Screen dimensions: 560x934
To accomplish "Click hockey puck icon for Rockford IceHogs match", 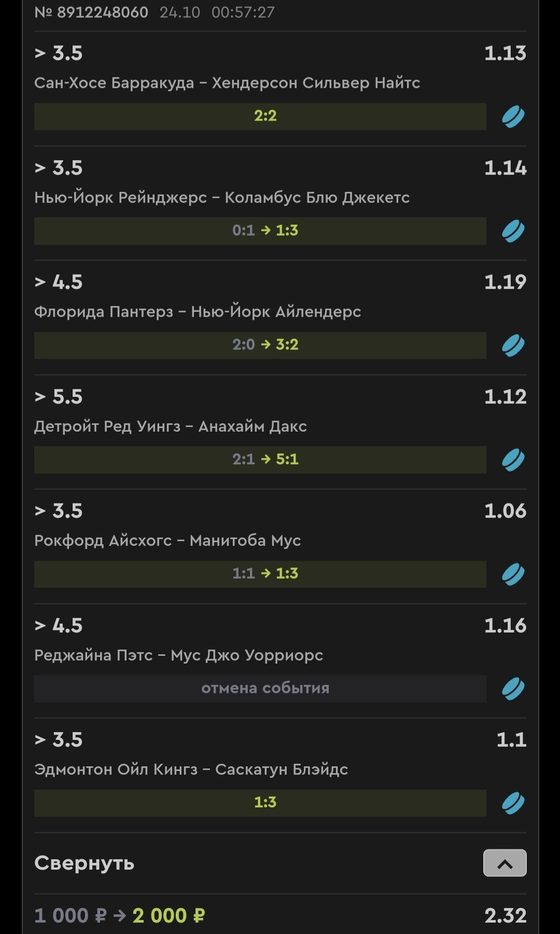I will 513,574.
